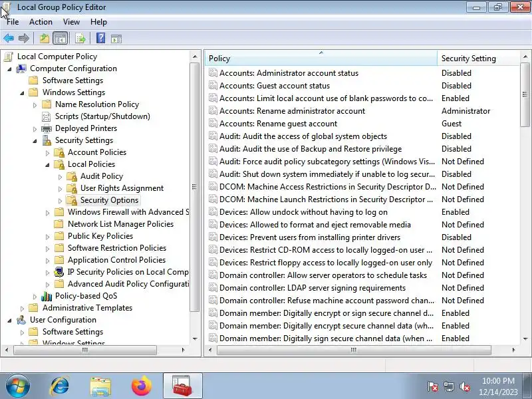
Task: Expand the Name Resolution Policy node
Action: tap(35, 105)
